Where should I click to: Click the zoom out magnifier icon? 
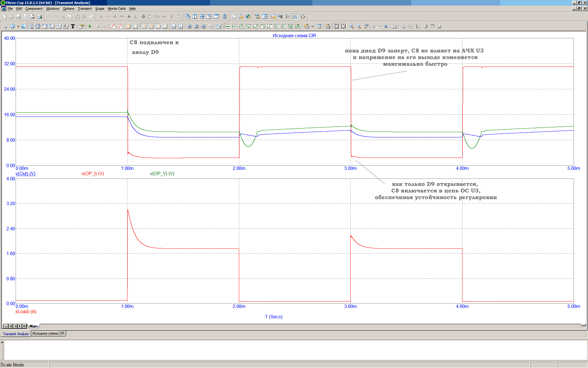[x=359, y=26]
